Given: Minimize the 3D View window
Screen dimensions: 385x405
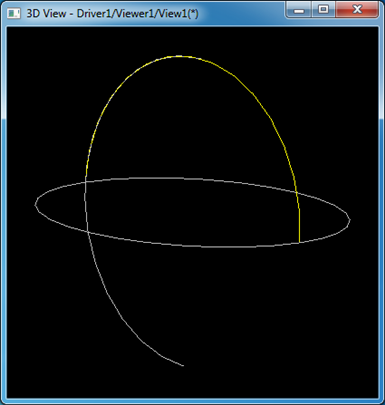Looking at the screenshot, I should (x=299, y=10).
